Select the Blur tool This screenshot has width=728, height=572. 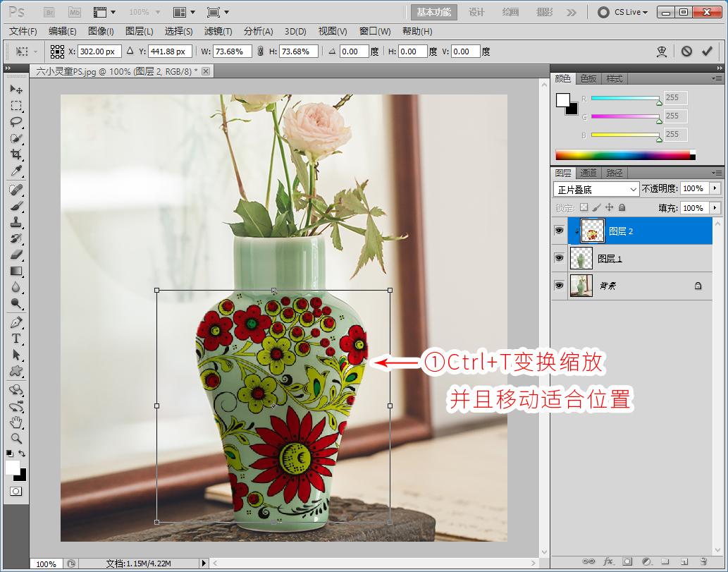tap(16, 287)
